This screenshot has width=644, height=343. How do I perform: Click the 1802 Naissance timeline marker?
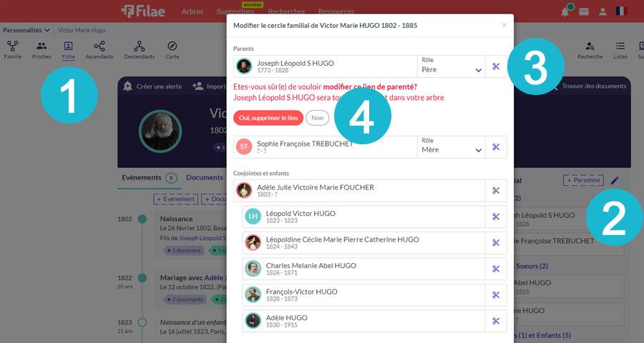pos(142,219)
